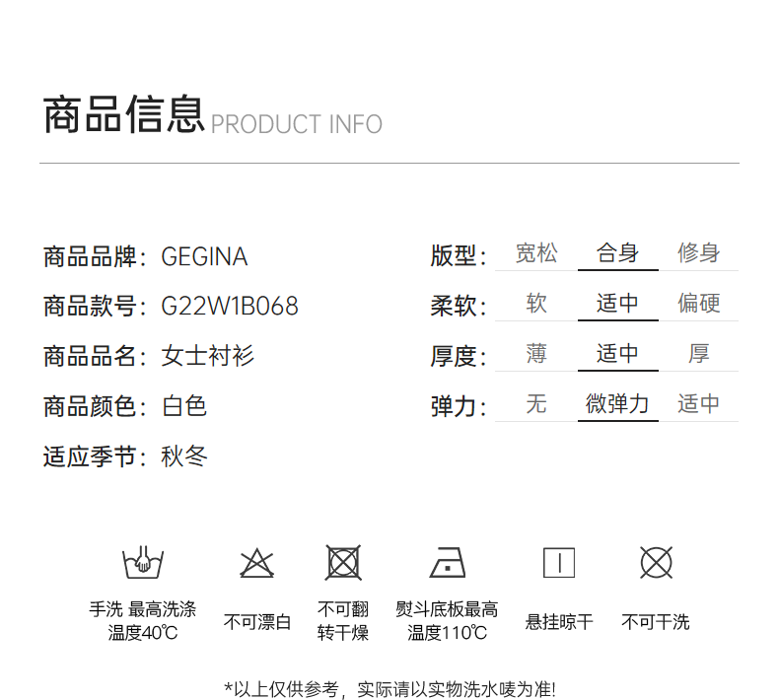Choose the 修身 fit option
The height and width of the screenshot is (700, 779).
(x=698, y=253)
